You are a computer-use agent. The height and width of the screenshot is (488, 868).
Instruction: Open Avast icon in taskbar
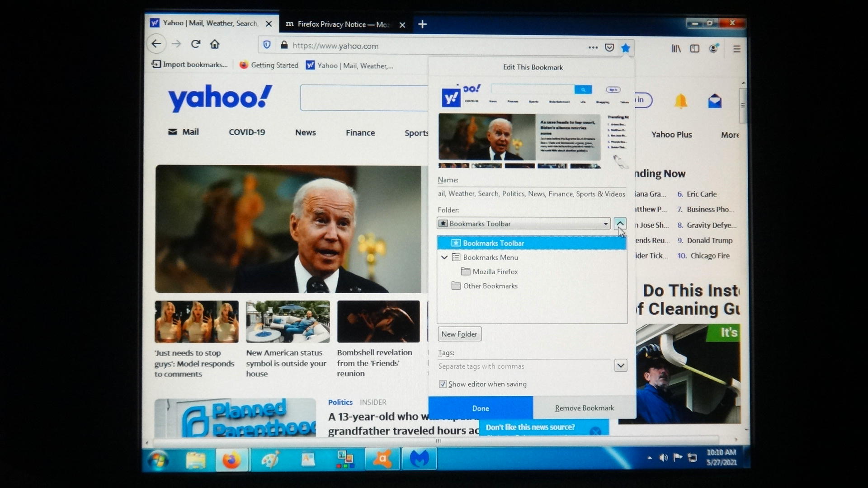click(x=382, y=459)
